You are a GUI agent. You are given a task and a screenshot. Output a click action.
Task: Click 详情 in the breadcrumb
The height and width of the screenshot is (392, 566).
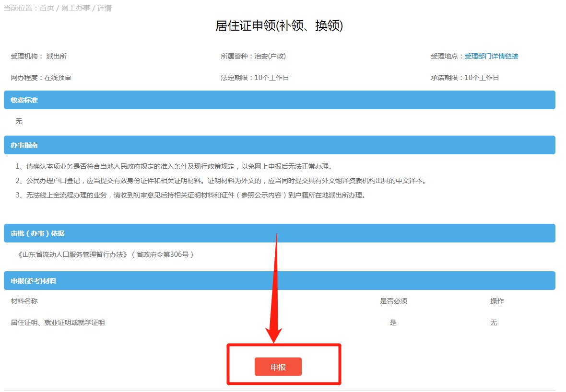click(x=105, y=8)
